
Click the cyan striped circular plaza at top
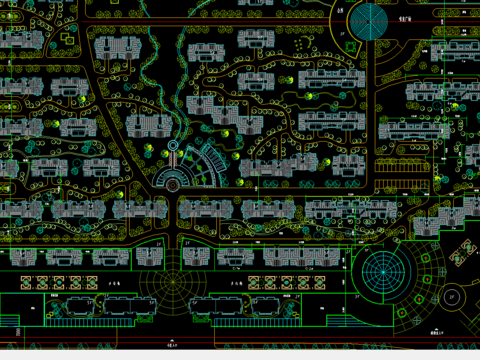point(369,22)
